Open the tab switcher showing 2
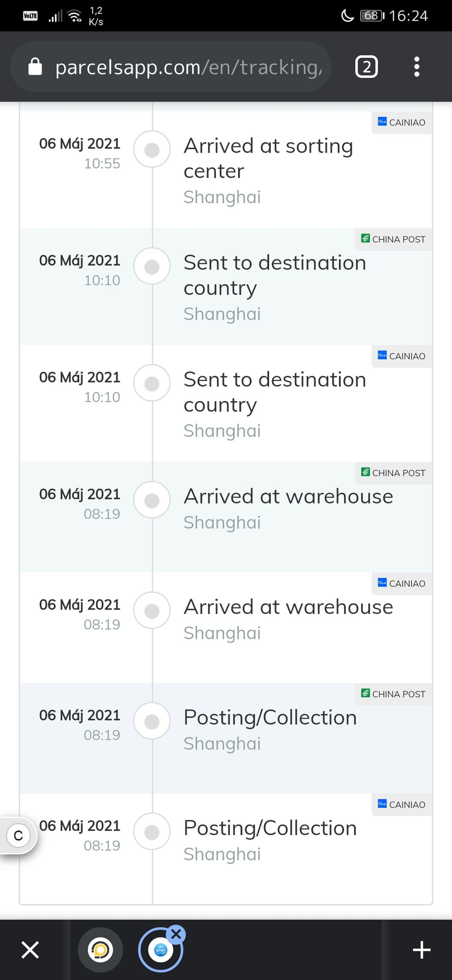The height and width of the screenshot is (980, 452). [x=366, y=67]
